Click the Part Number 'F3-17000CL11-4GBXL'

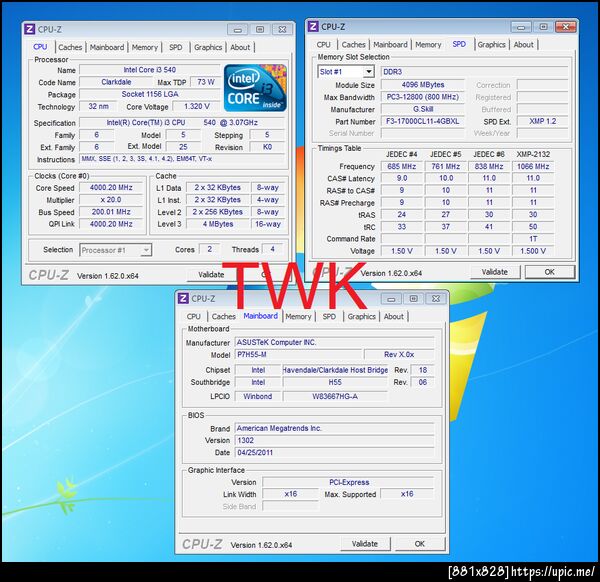point(423,122)
